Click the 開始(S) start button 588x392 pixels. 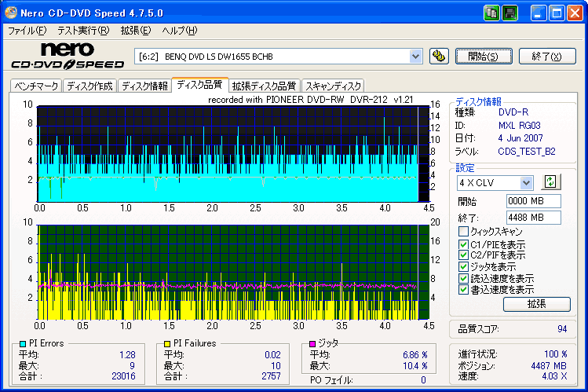(484, 57)
